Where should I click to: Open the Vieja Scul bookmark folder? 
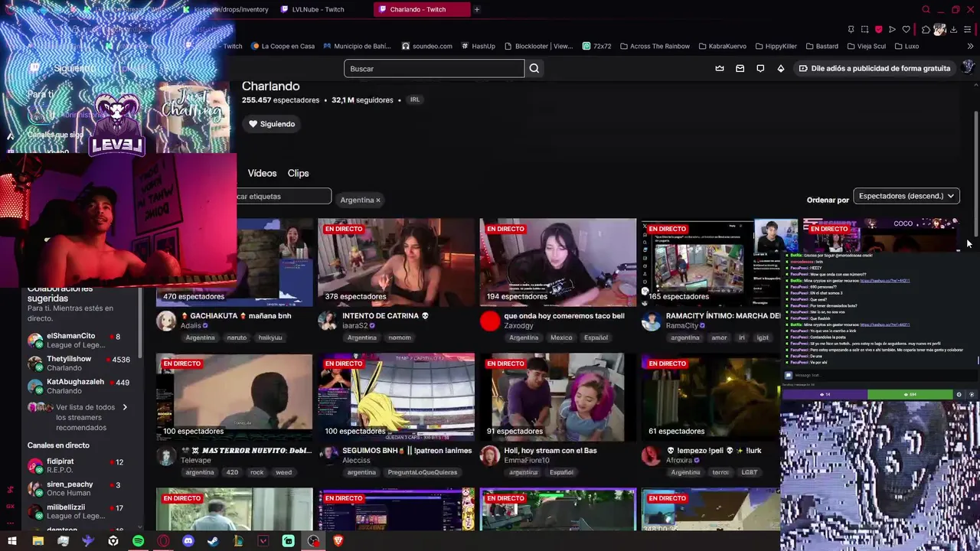[866, 46]
